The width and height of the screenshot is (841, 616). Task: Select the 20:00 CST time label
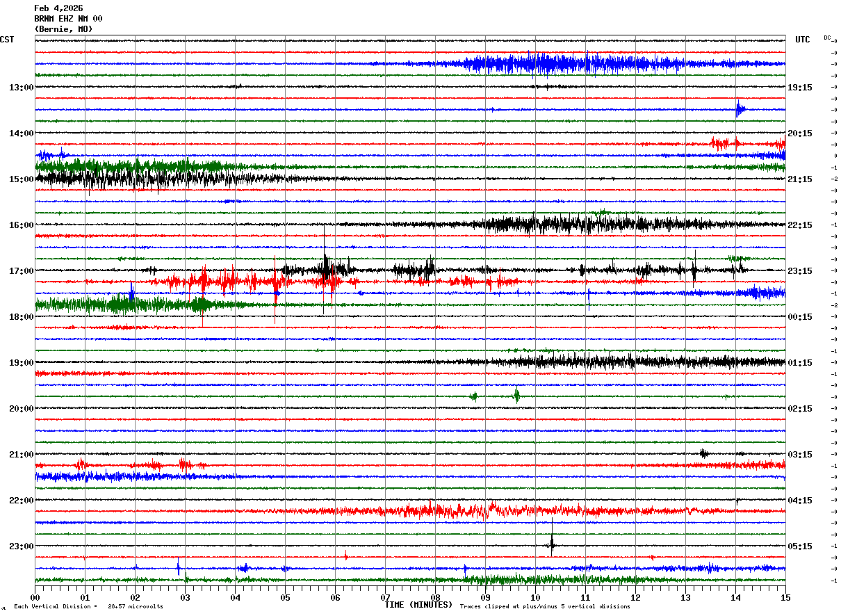click(x=21, y=409)
